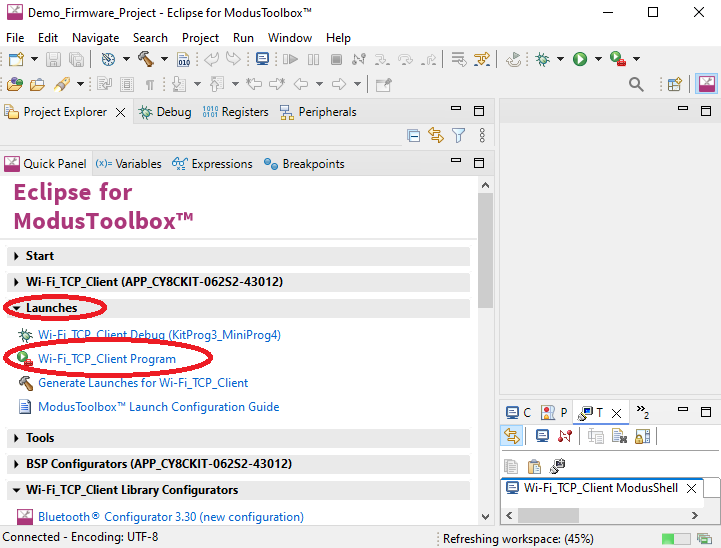
Task: Switch to the Peripherals tab
Action: tap(318, 112)
